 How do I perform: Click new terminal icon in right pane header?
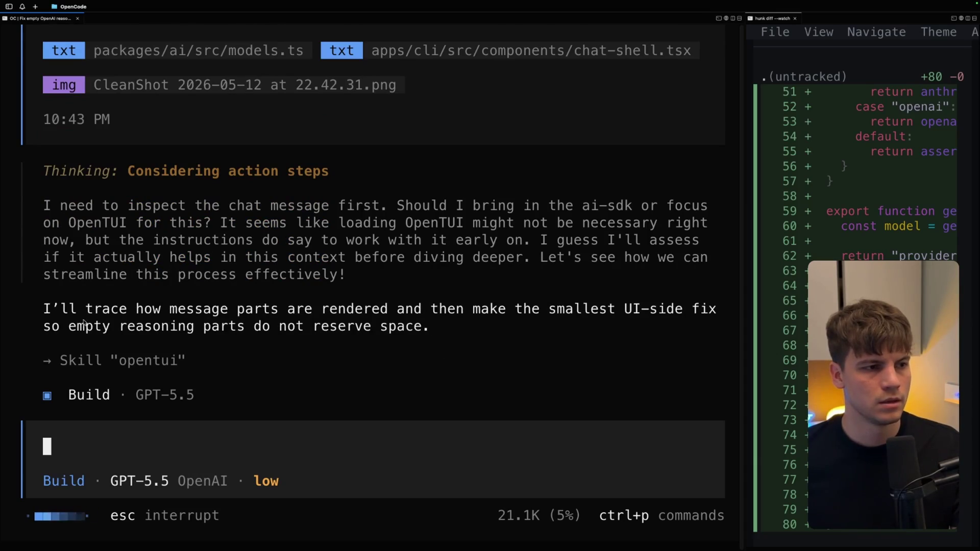tap(953, 18)
